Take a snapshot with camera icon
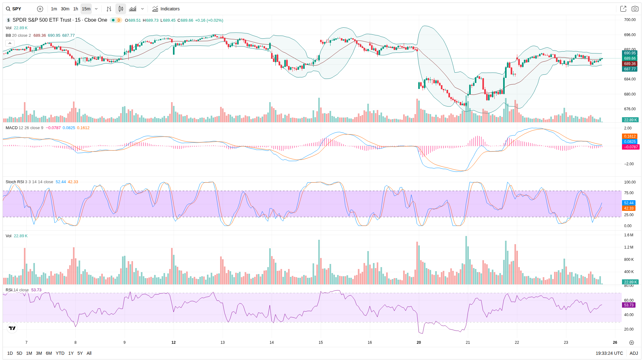644x362 pixels. point(635,9)
